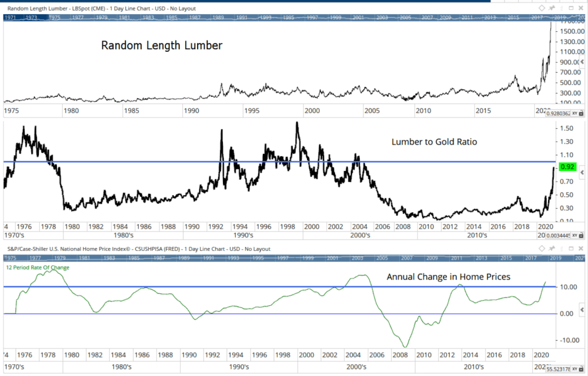Click the XY button in the home price chart
Screen dimensions: 588x376
click(574, 367)
